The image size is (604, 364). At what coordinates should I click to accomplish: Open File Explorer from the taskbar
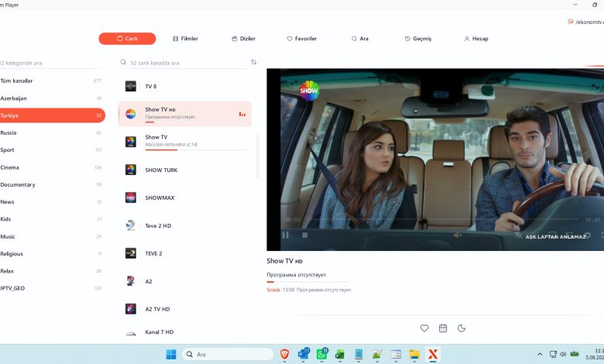click(414, 354)
